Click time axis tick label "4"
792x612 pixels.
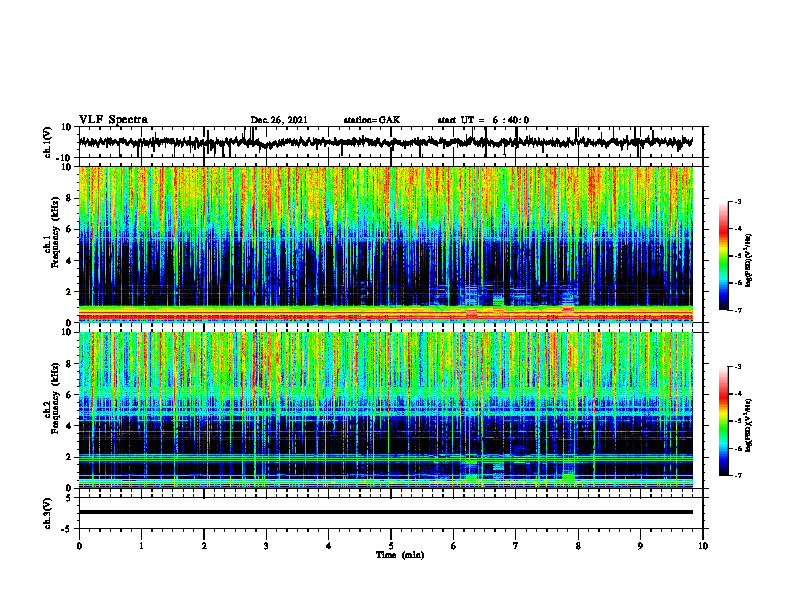pyautogui.click(x=329, y=546)
